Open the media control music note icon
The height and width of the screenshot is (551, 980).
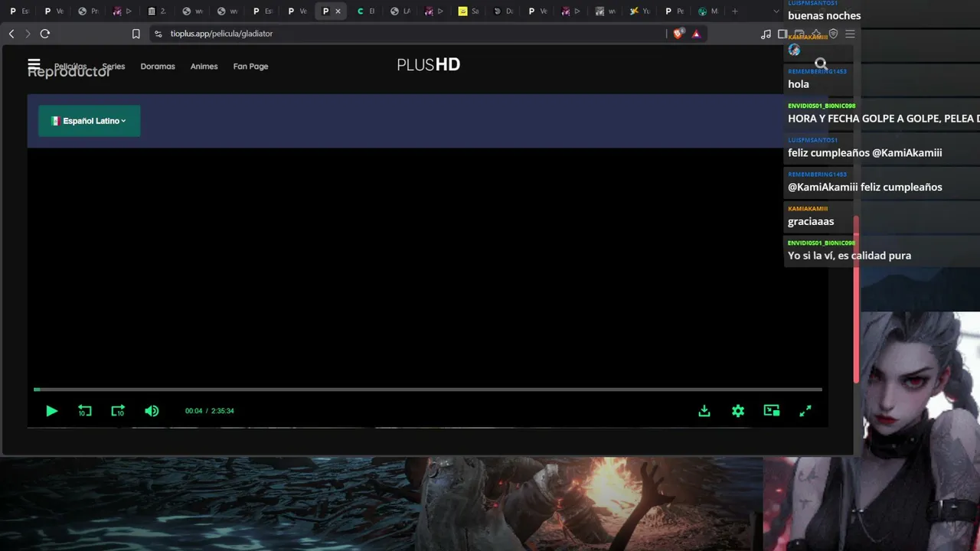766,34
